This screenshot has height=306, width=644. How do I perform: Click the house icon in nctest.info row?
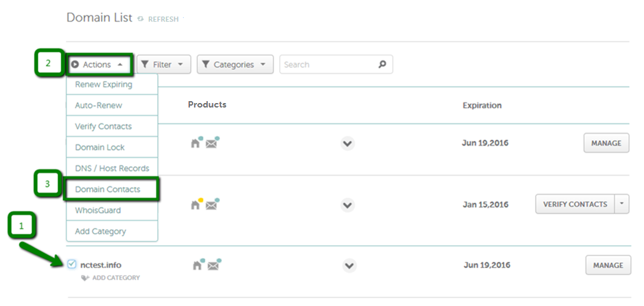pyautogui.click(x=197, y=265)
